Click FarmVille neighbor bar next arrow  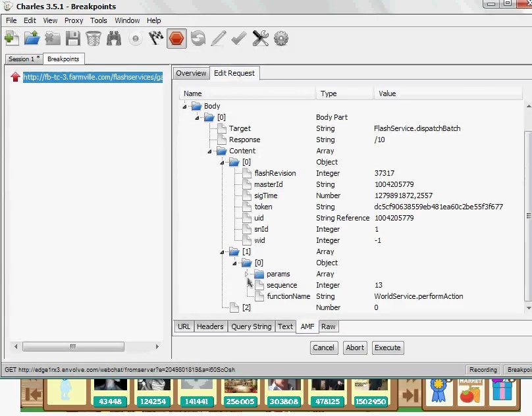pos(410,394)
